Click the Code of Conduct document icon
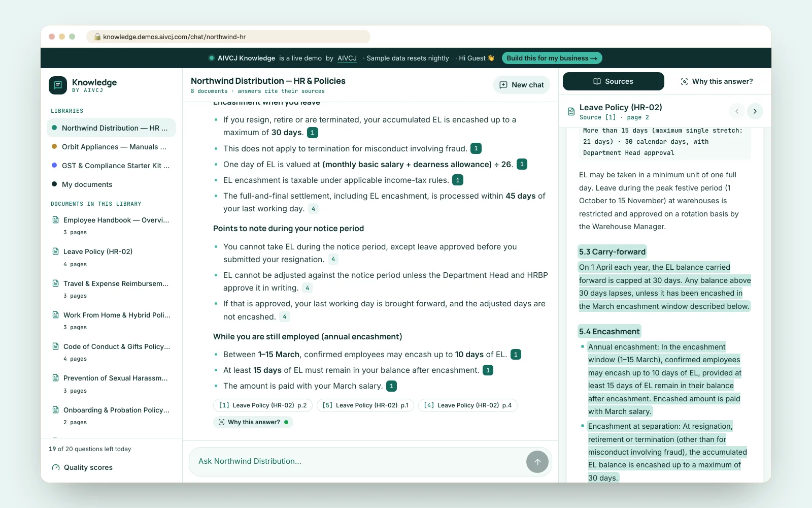812x508 pixels. (56, 346)
